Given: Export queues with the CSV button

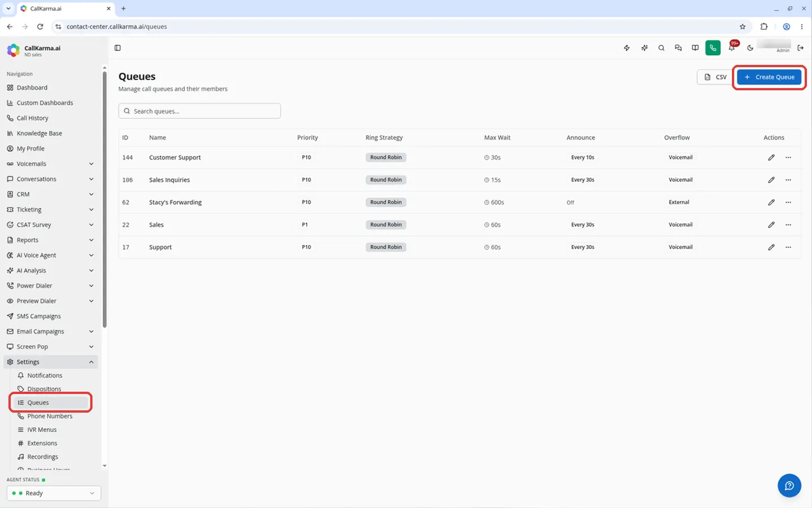Looking at the screenshot, I should pos(715,77).
